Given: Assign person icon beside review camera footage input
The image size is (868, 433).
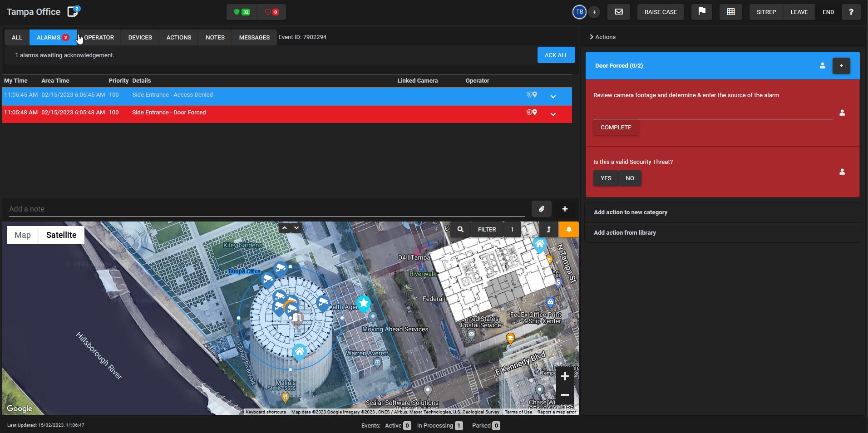Looking at the screenshot, I should click(842, 113).
